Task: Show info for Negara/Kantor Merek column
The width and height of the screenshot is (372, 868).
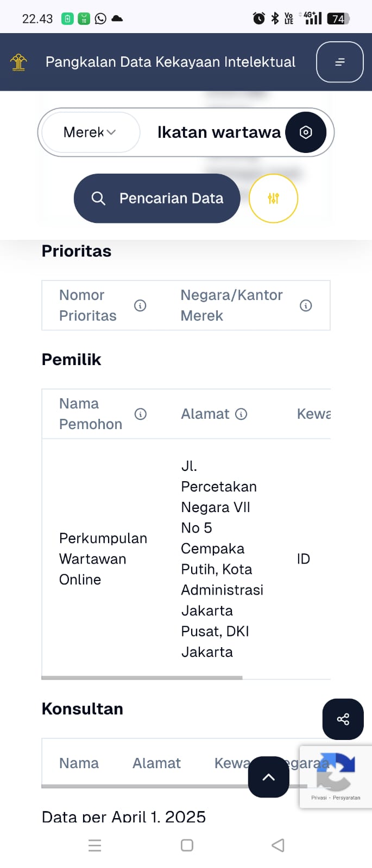Action: pos(306,306)
